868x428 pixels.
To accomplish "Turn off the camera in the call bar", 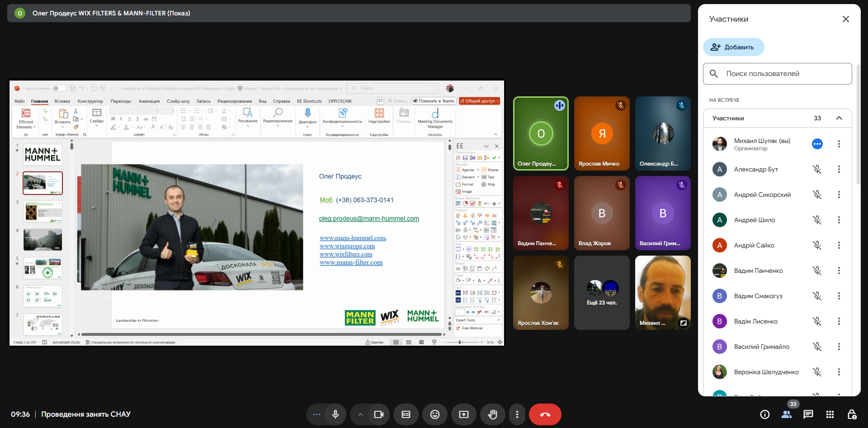I will (x=379, y=414).
